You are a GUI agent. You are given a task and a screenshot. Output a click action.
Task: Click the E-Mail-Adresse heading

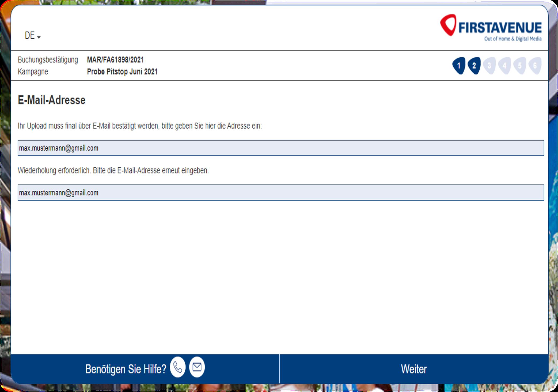pos(52,100)
